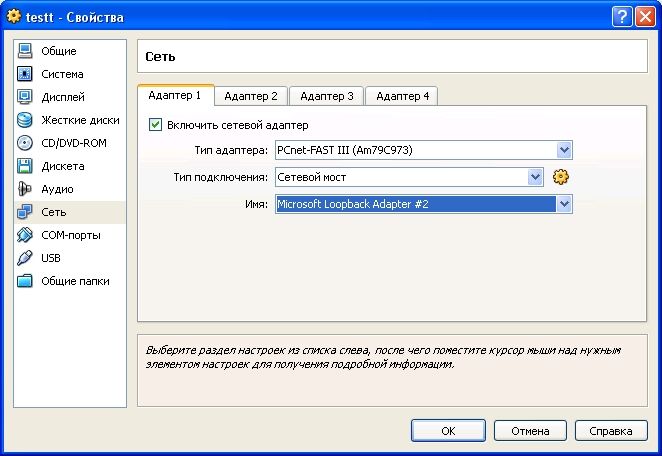This screenshot has height=456, width=662.
Task: Click the Отмена button
Action: click(x=530, y=431)
